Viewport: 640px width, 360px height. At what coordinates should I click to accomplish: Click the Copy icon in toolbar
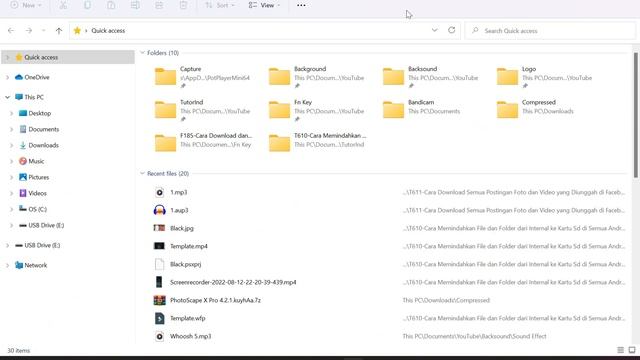click(x=87, y=5)
